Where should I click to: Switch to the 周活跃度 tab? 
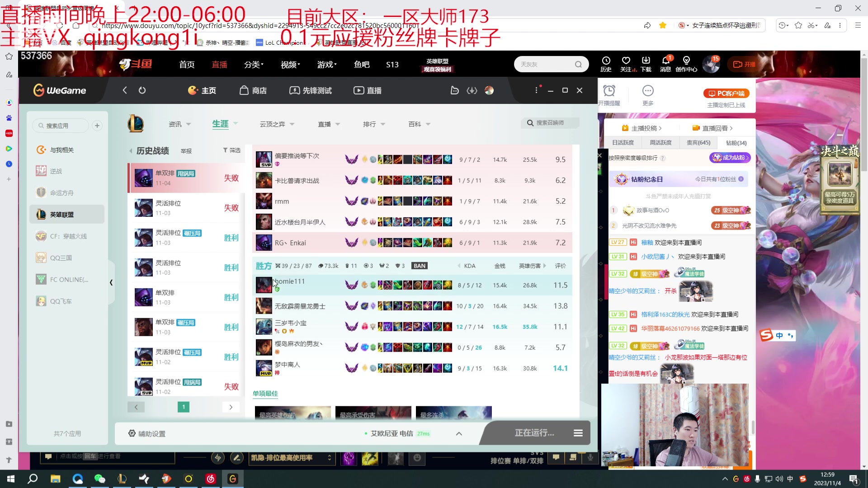[660, 143]
